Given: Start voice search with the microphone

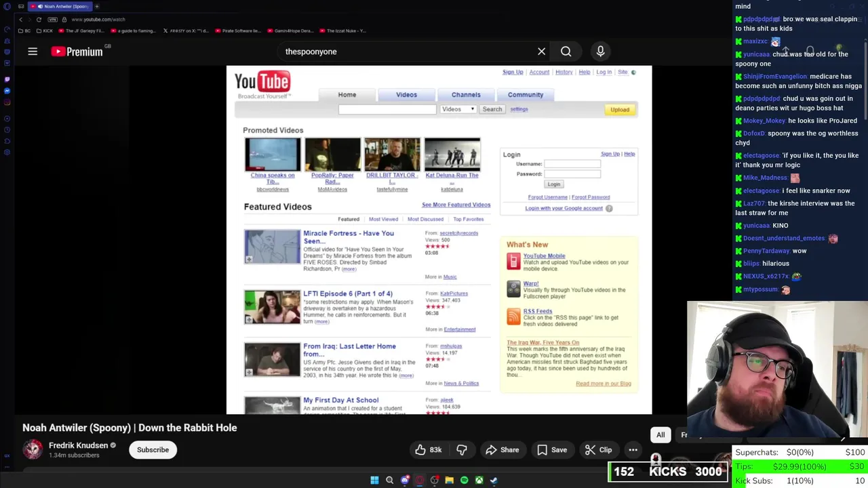Looking at the screenshot, I should 600,52.
